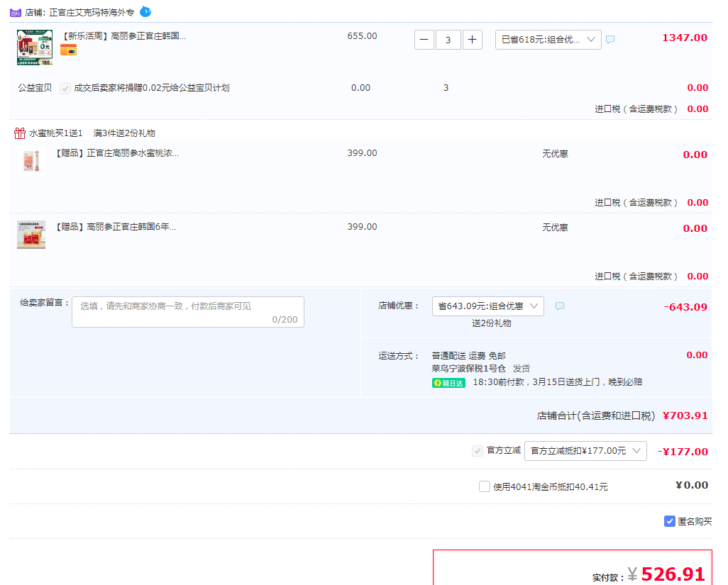728x585 pixels.
Task: Expand the 已省618元:组合优惠 dropdown
Action: pos(548,40)
